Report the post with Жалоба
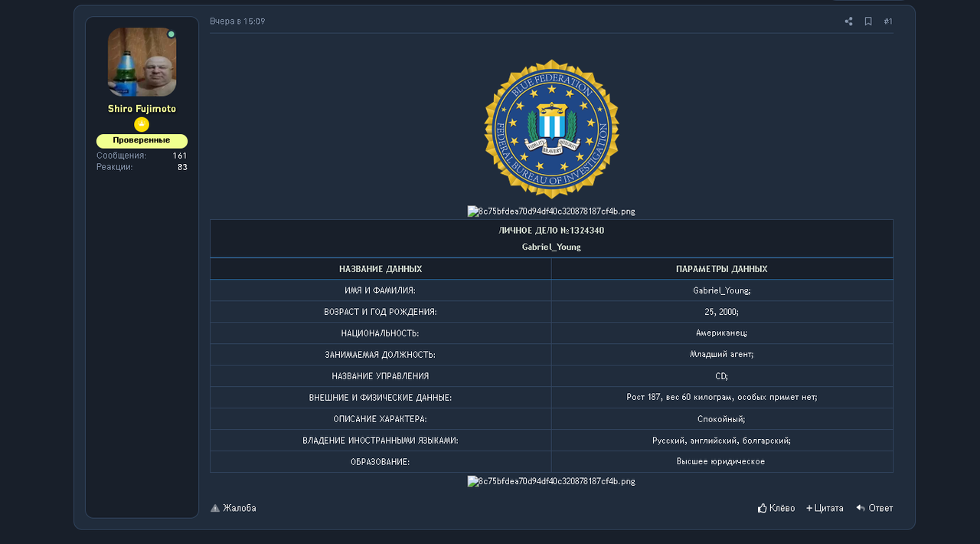Viewport: 980px width, 544px height. (x=234, y=508)
